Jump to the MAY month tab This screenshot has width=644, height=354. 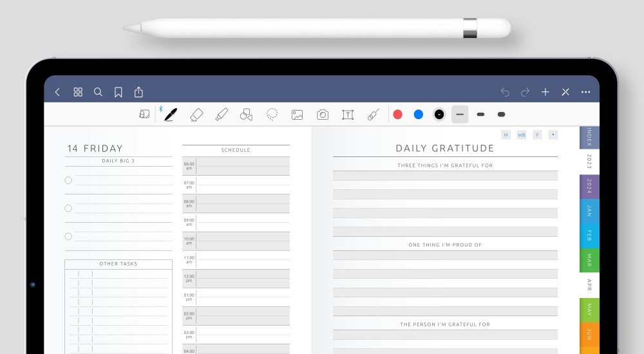click(589, 310)
